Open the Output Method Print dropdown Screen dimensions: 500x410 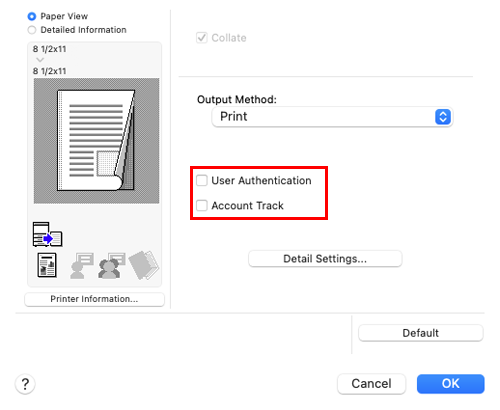click(332, 117)
